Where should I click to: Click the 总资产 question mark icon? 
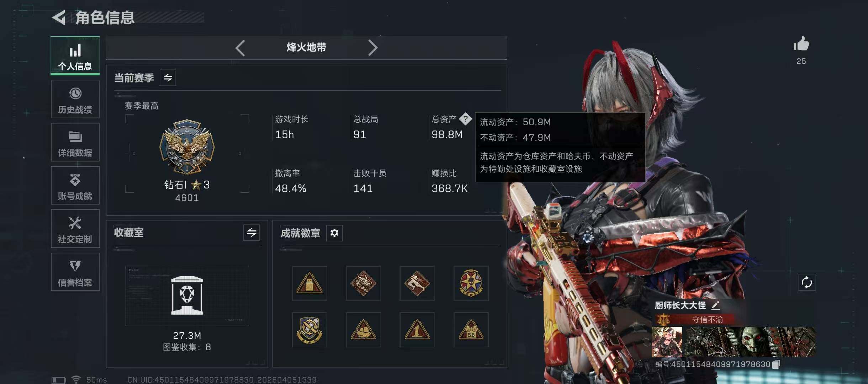pyautogui.click(x=465, y=119)
